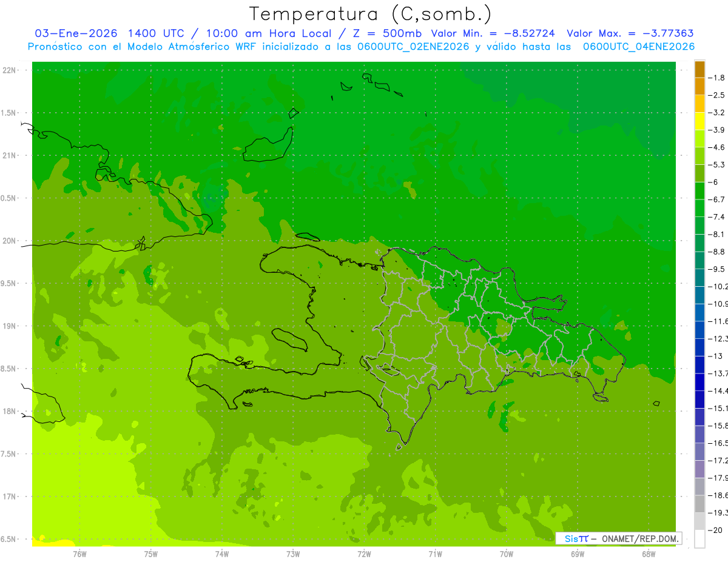Click the dark blue swatch between -13 and -13.7
This screenshot has height=562, width=728.
point(699,365)
